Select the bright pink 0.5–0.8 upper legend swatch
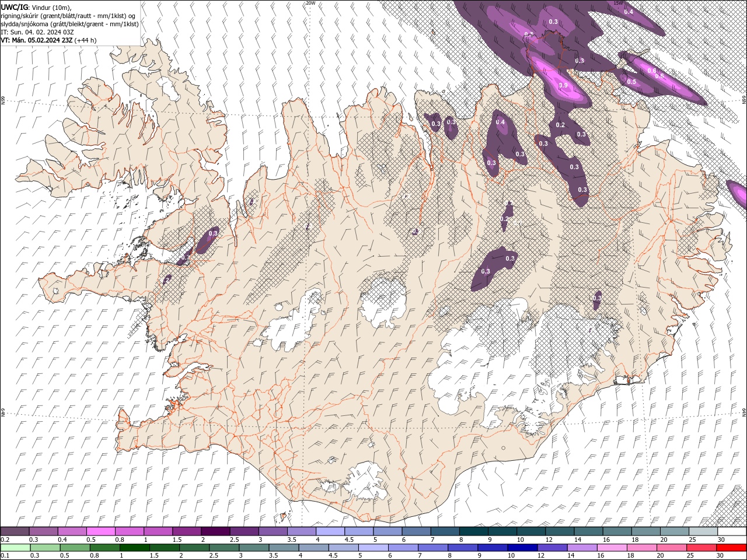The height and width of the screenshot is (560, 747). pos(100,531)
